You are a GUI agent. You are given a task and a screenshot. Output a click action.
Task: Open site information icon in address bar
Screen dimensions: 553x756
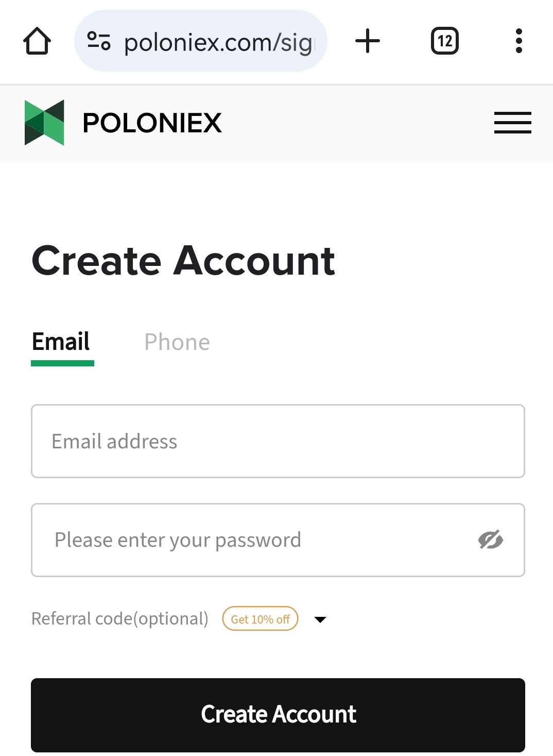click(x=99, y=41)
